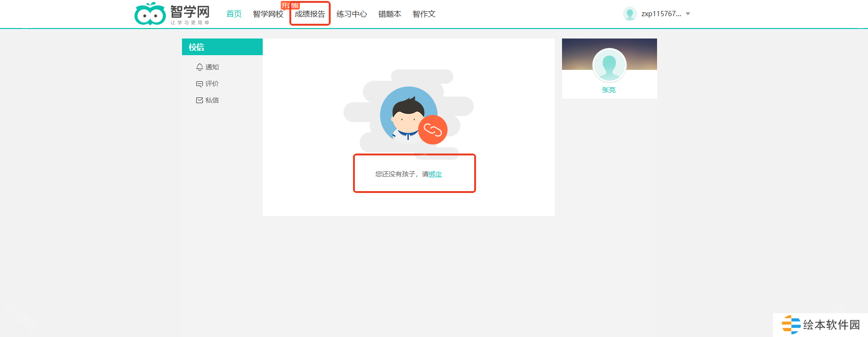Click the round profile avatar above 张亮
Screen dimensions: 868x337
tap(609, 65)
